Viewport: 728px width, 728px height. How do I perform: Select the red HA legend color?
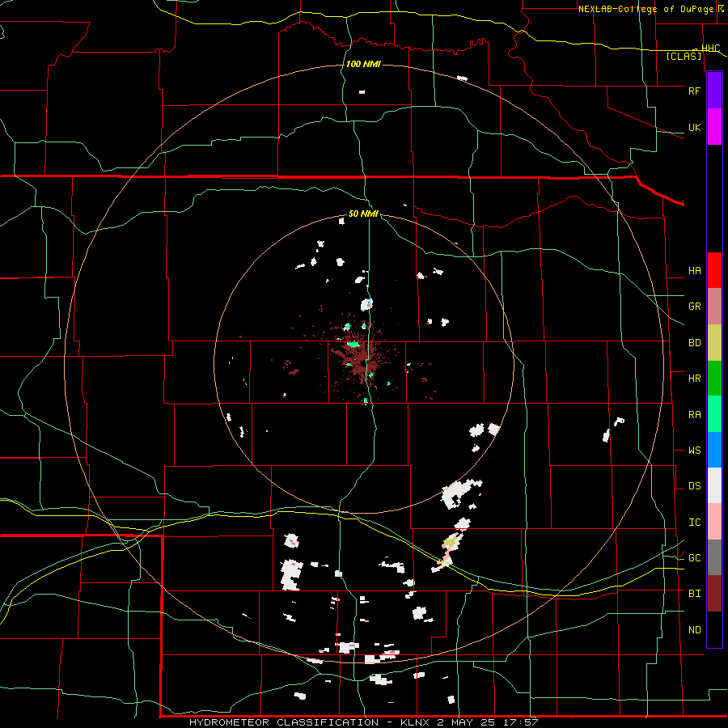(714, 270)
